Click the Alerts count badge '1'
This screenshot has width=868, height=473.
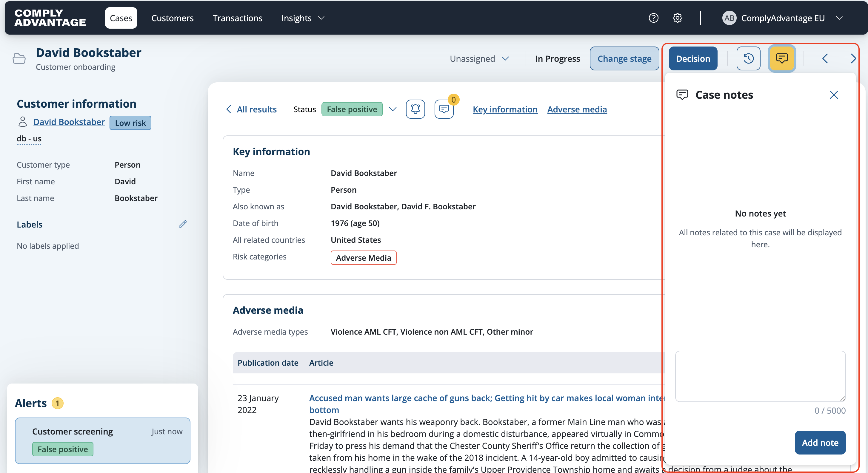[x=57, y=403]
